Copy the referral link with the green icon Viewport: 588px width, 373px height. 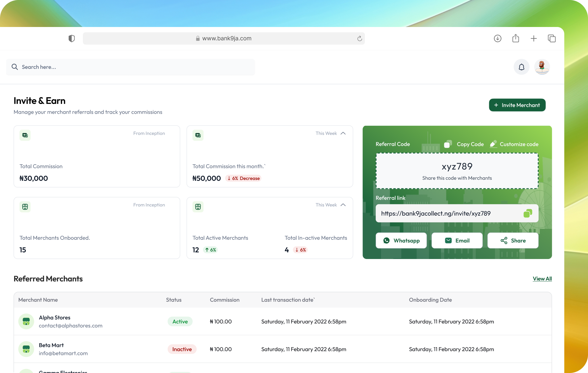(528, 213)
